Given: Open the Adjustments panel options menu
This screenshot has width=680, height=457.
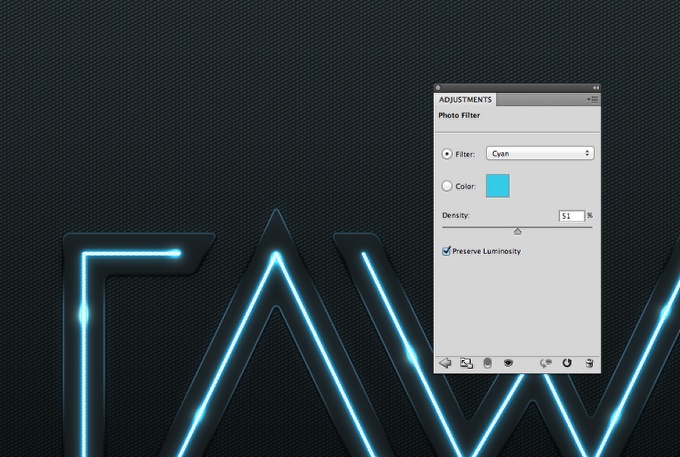Looking at the screenshot, I should [x=593, y=100].
